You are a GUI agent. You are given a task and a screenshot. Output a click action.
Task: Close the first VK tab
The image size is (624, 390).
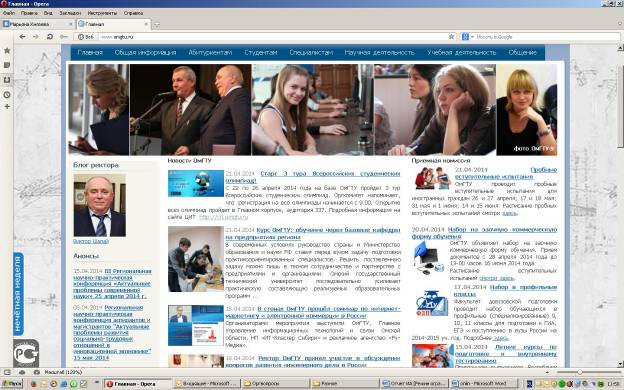click(71, 24)
